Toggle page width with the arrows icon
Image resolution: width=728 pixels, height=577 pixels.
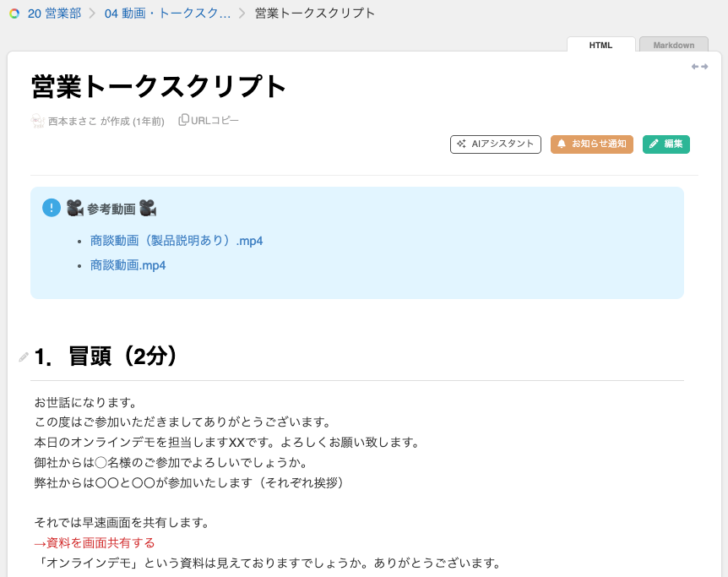(699, 67)
